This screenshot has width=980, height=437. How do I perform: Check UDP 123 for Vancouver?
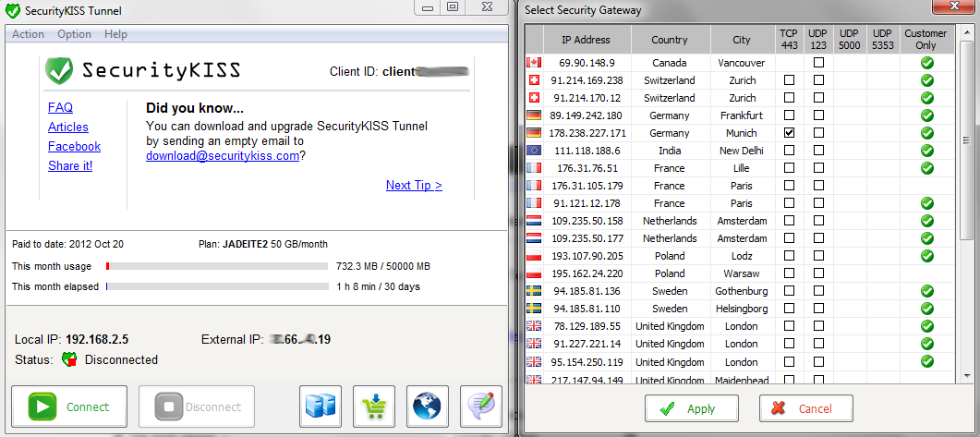click(x=818, y=63)
